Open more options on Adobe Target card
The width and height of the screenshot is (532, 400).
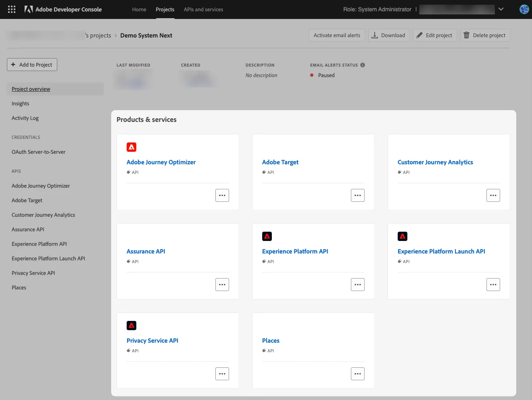pos(358,195)
